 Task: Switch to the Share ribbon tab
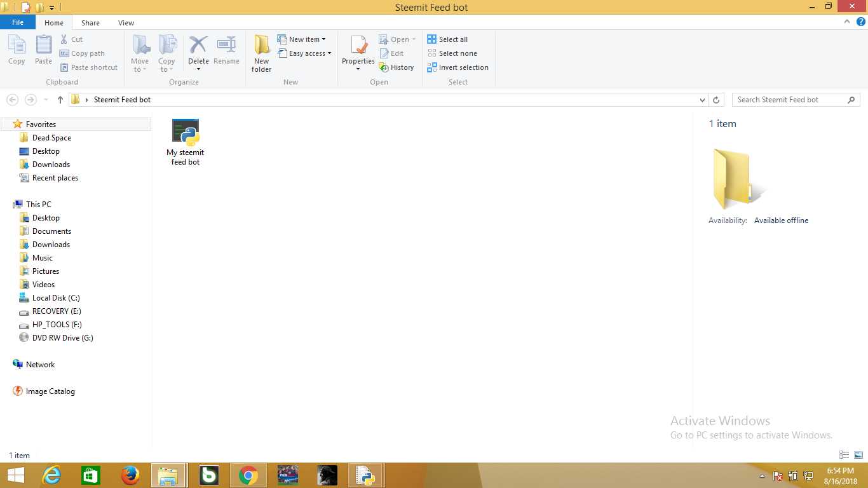coord(90,23)
